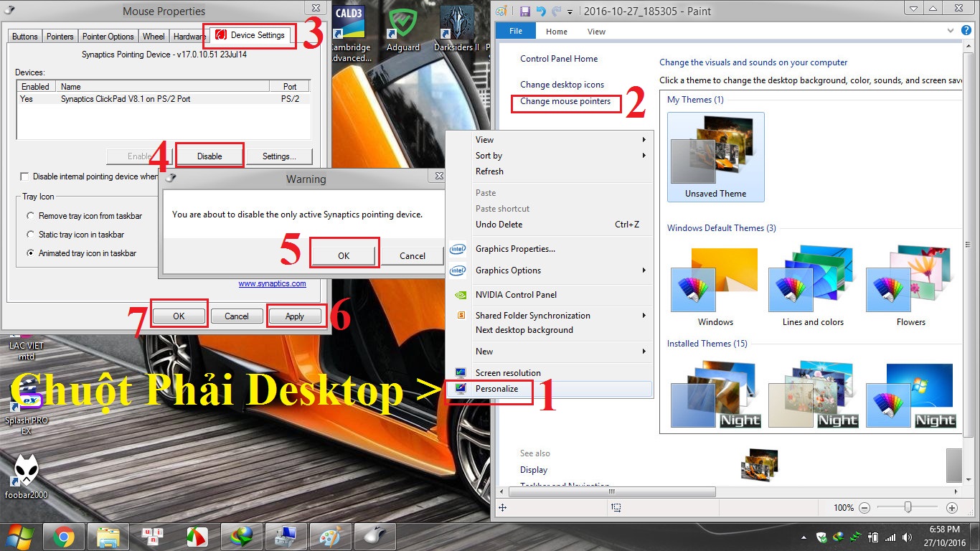The height and width of the screenshot is (551, 980).
Task: Click the Paint save icon in title bar
Action: pyautogui.click(x=525, y=11)
